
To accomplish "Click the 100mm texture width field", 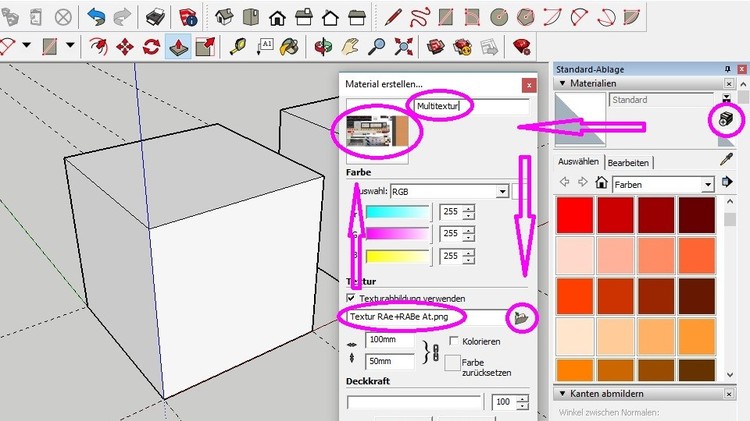I will [390, 340].
